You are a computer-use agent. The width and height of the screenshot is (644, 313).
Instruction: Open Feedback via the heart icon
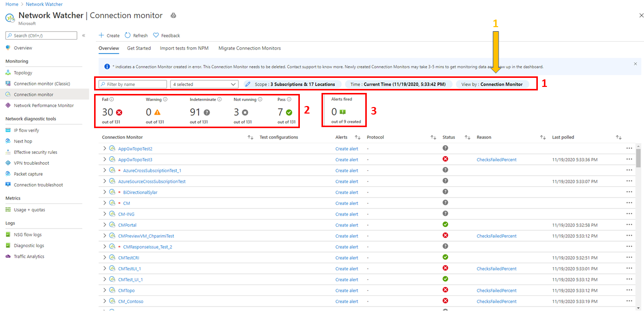point(156,35)
